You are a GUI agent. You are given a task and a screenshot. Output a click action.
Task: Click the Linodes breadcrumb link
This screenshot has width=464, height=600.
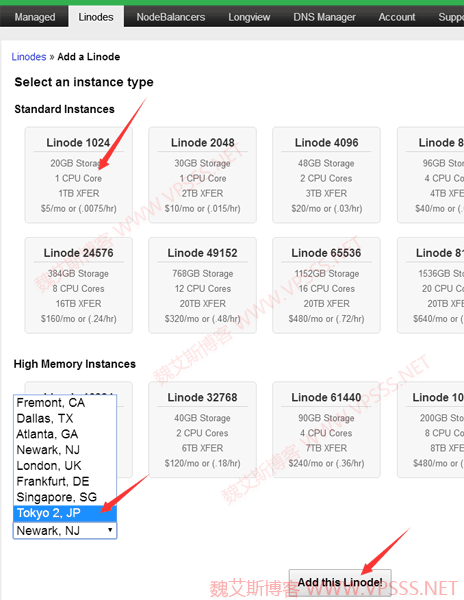(29, 57)
